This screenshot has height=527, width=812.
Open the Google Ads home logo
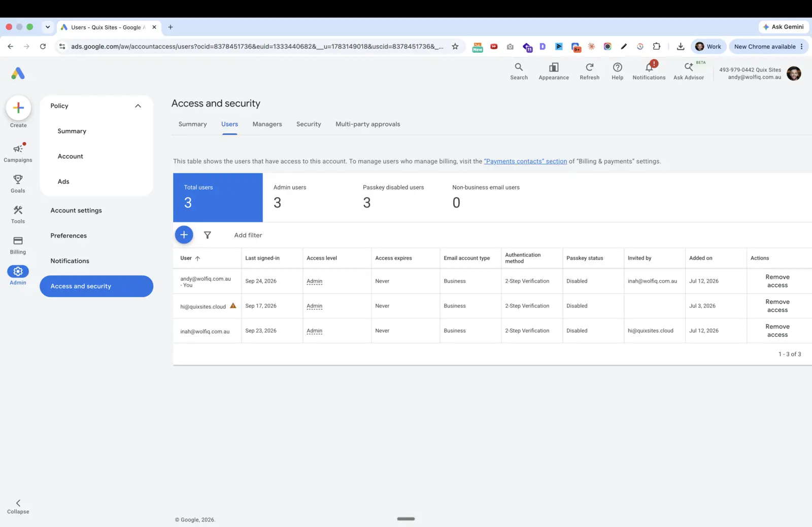18,74
